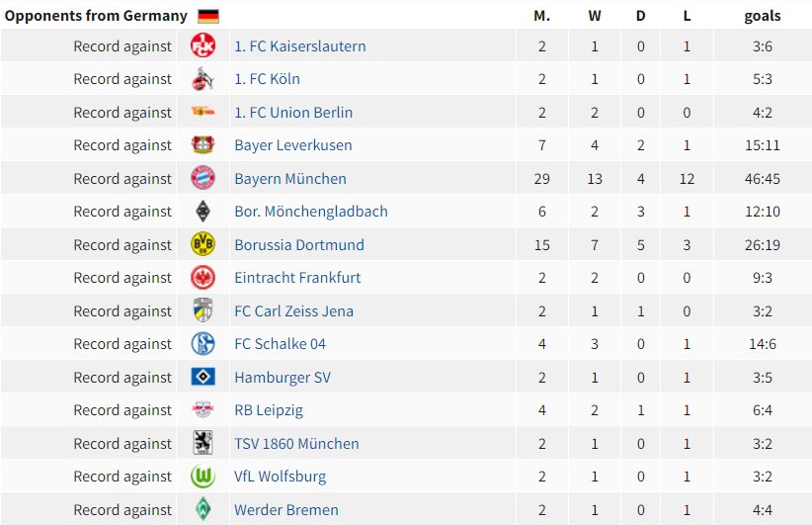Screen dimensions: 812x525
Task: Click the Eintracht Frankfurt eagle crest
Action: point(203,278)
